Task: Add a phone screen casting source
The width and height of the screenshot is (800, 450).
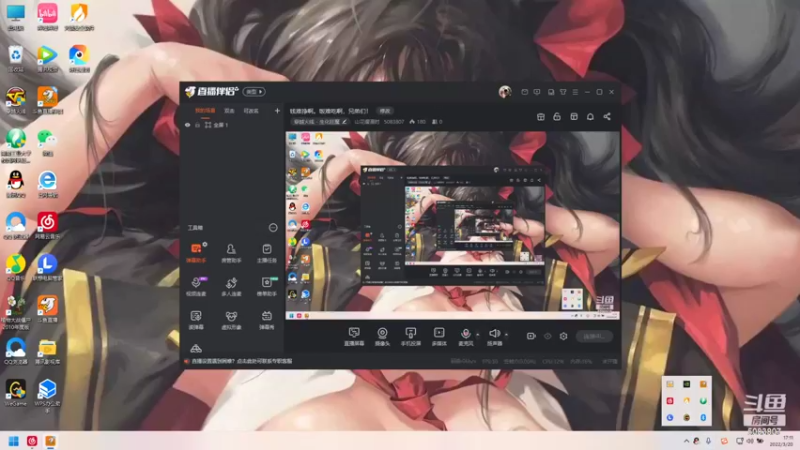Action: (411, 337)
